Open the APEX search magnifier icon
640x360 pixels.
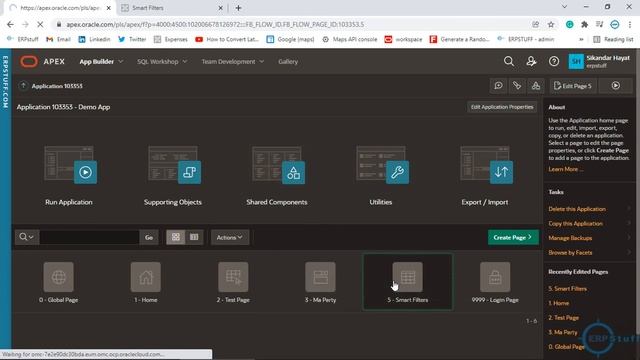click(509, 61)
